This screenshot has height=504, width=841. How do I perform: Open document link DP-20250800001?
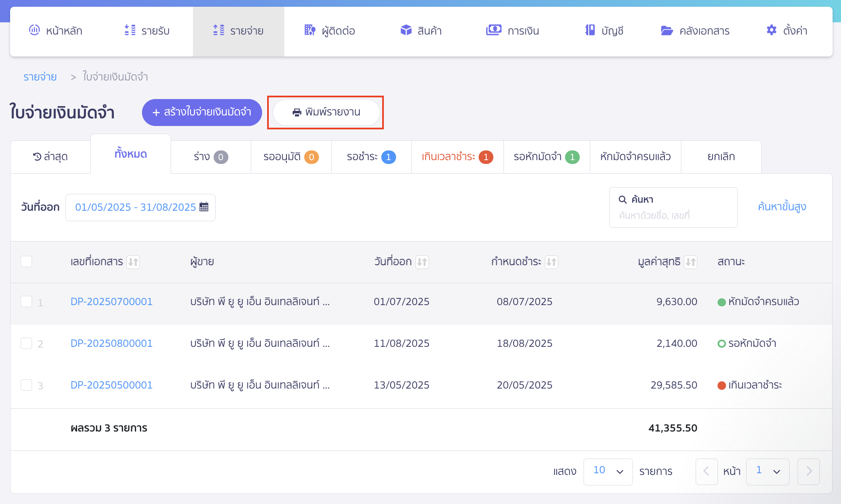111,343
